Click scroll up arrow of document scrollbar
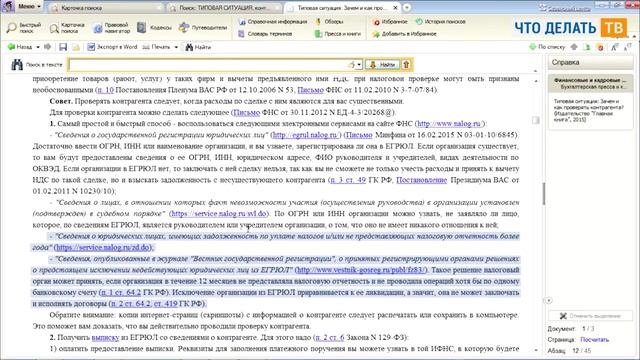The width and height of the screenshot is (640, 360). point(536,81)
